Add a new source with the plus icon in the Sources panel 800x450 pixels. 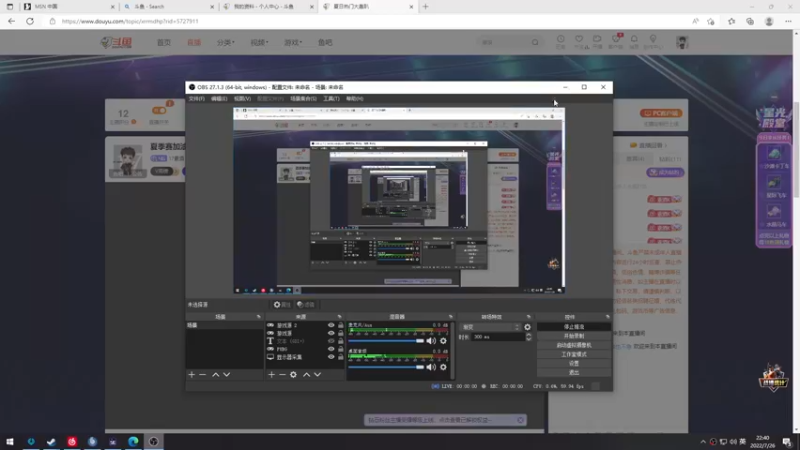(x=271, y=374)
